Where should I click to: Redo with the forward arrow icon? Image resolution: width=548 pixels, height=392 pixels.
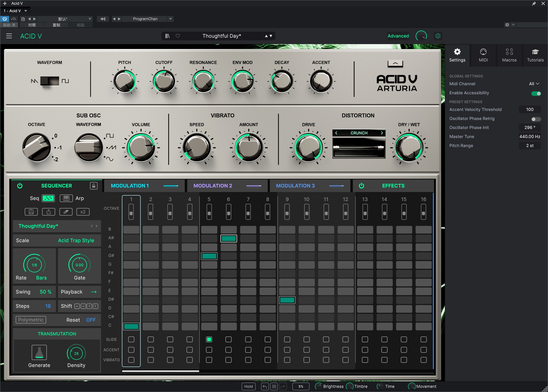(x=283, y=387)
